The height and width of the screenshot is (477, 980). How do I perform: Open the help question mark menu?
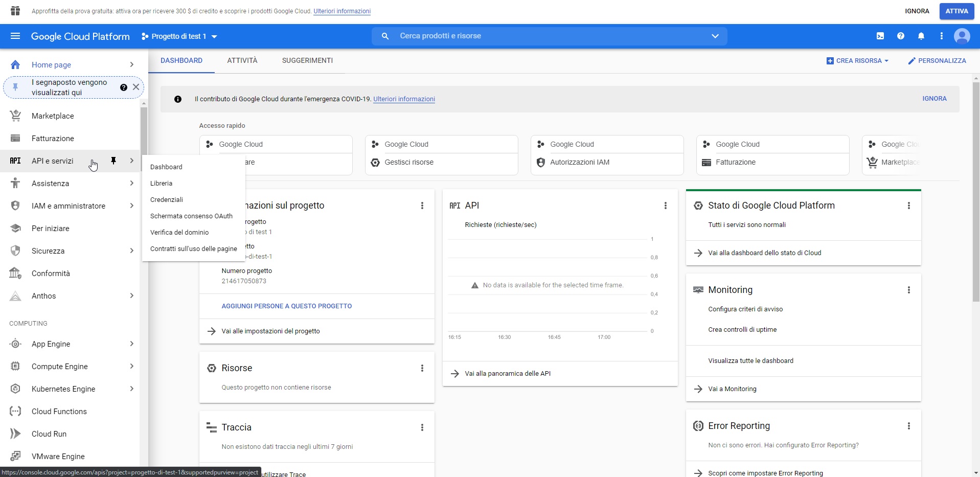pyautogui.click(x=900, y=36)
